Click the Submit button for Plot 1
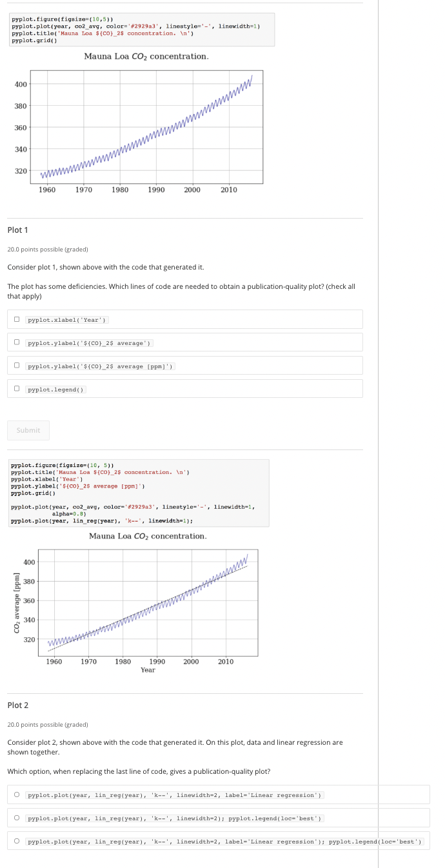The height and width of the screenshot is (868, 445). click(x=28, y=430)
